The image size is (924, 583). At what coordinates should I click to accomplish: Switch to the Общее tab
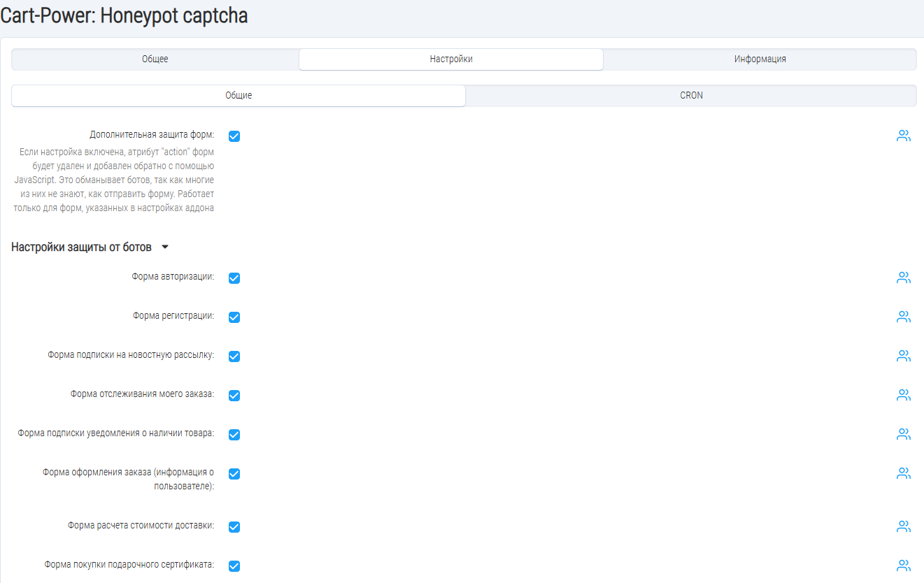[155, 59]
